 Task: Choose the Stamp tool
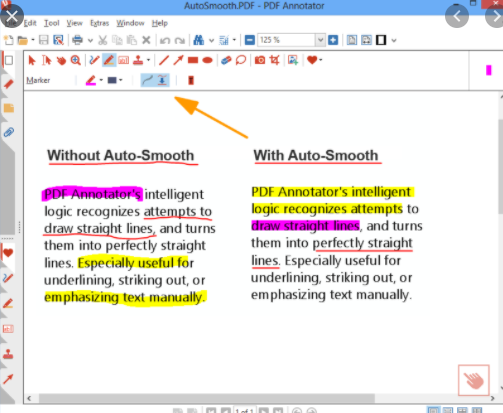138,60
